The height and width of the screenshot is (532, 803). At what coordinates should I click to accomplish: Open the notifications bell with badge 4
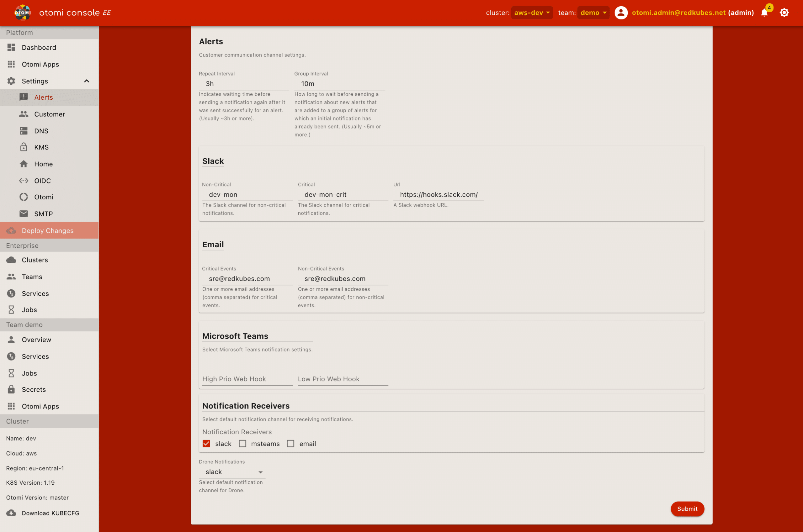tap(764, 13)
